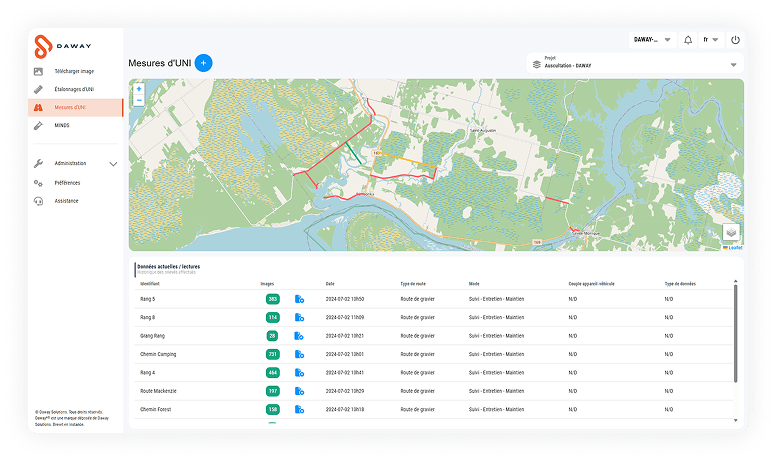Click the 383 images badge for Rang 5
The height and width of the screenshot is (461, 776).
coord(272,299)
